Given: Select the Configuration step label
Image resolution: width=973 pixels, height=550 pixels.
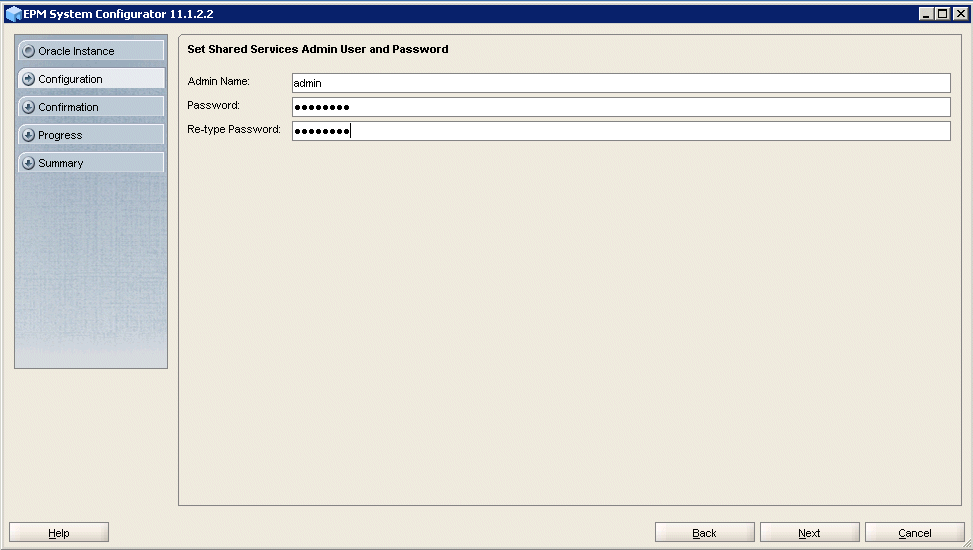Looking at the screenshot, I should tap(71, 79).
